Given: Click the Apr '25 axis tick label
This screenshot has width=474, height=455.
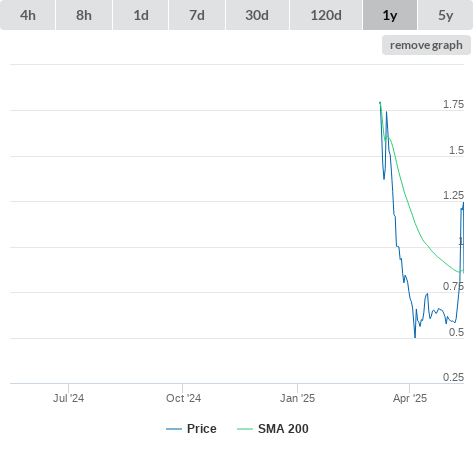Looking at the screenshot, I should [x=410, y=398].
